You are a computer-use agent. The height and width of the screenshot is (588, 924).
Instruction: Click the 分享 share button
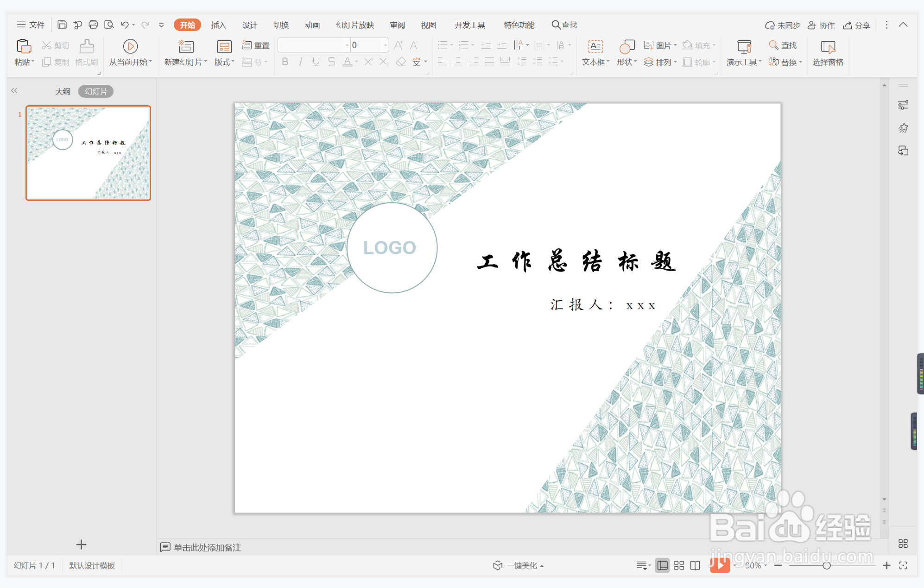[x=856, y=25]
